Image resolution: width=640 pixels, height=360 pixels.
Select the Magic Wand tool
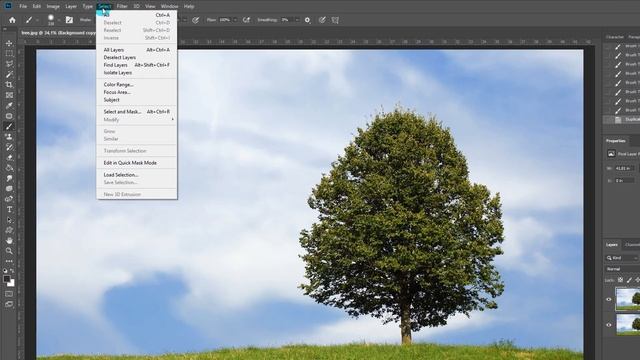[x=9, y=74]
